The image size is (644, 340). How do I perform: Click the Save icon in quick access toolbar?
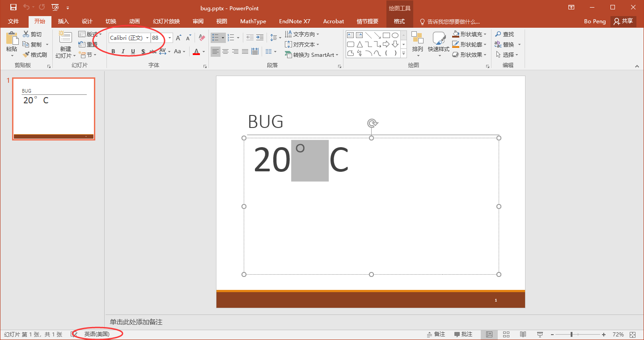[13, 7]
